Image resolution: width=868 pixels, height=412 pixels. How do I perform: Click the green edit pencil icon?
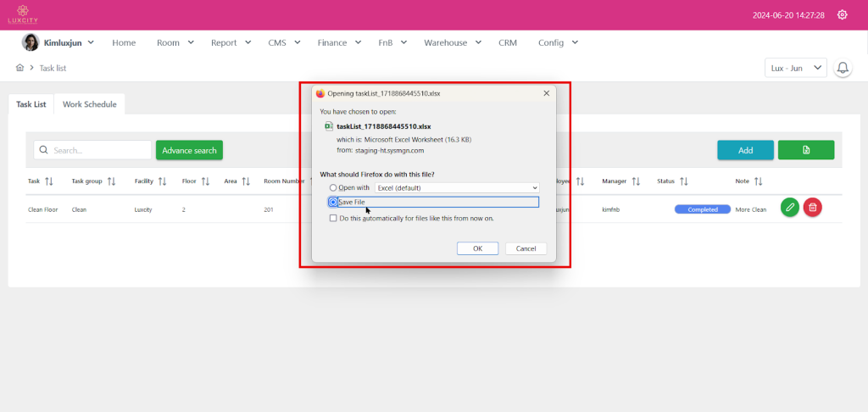[789, 207]
